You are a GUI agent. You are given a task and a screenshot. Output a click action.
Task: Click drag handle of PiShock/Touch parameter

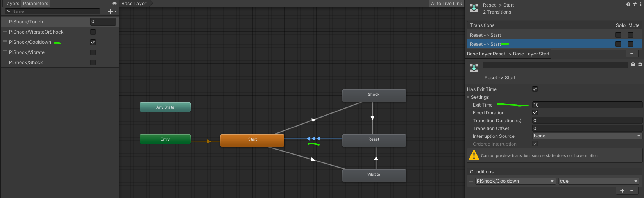coord(5,21)
